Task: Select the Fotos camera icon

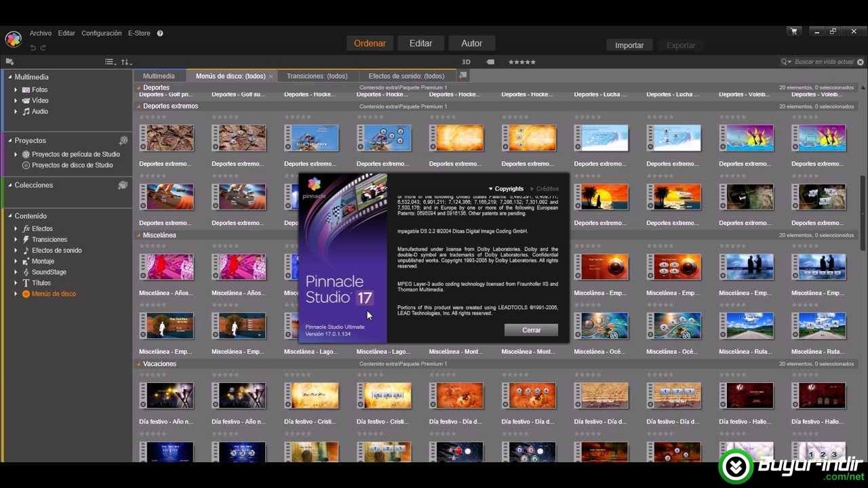Action: click(26, 89)
